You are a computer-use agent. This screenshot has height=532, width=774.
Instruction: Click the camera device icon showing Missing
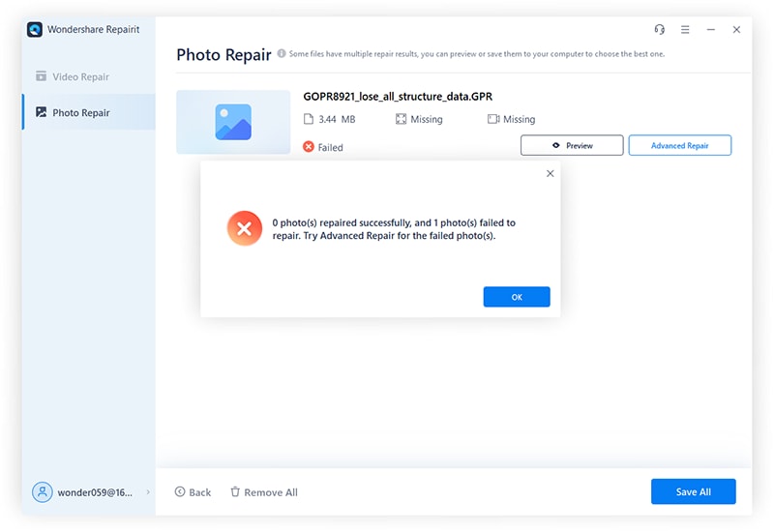click(493, 120)
